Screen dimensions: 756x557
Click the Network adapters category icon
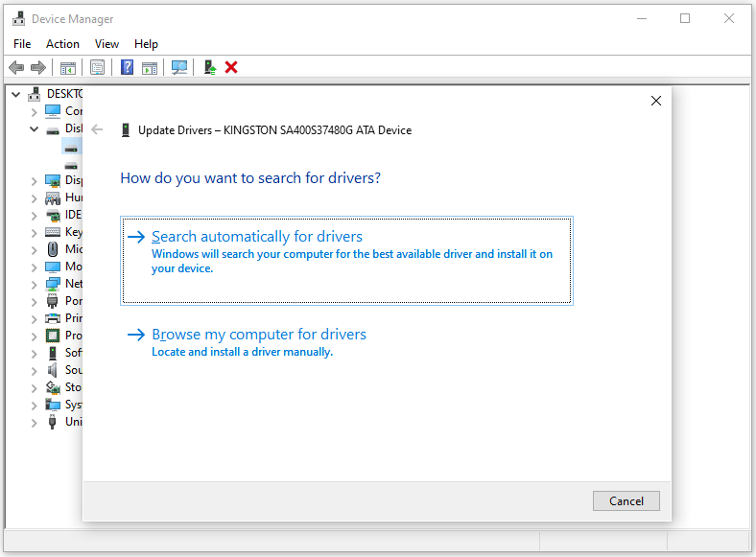click(x=53, y=285)
